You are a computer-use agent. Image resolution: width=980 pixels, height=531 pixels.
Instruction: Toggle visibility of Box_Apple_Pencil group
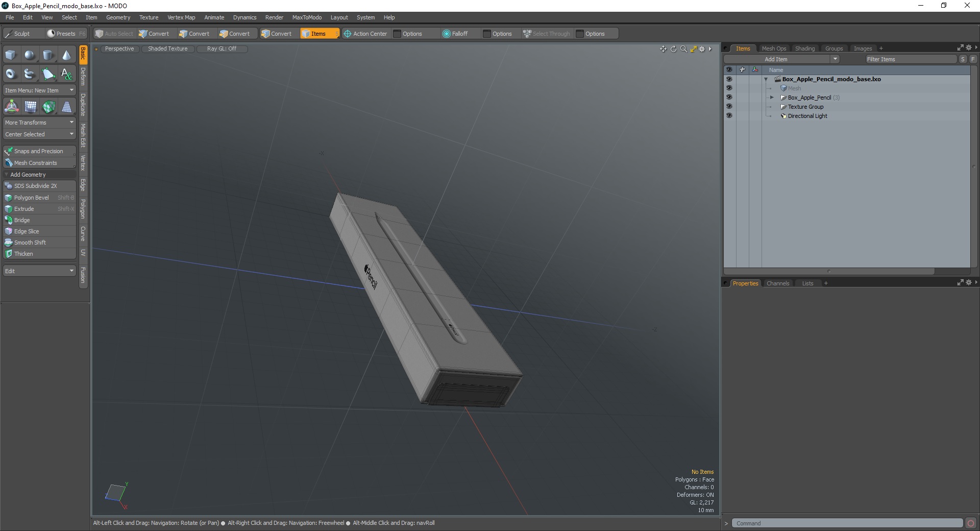pyautogui.click(x=729, y=98)
